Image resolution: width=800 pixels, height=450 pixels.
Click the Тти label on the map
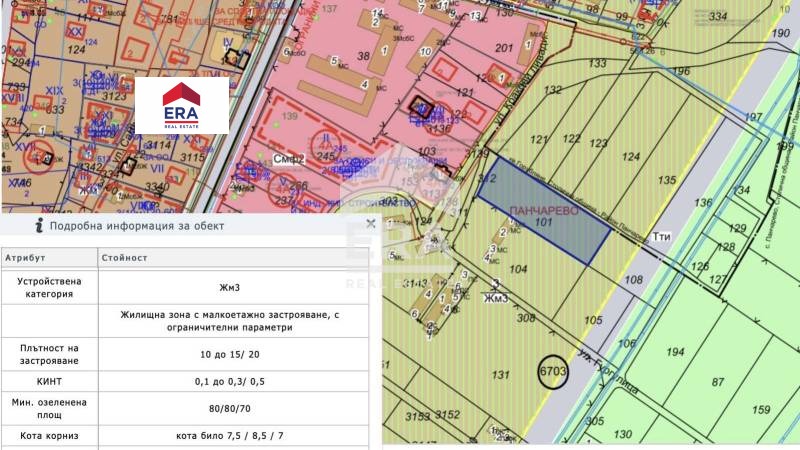pos(660,237)
